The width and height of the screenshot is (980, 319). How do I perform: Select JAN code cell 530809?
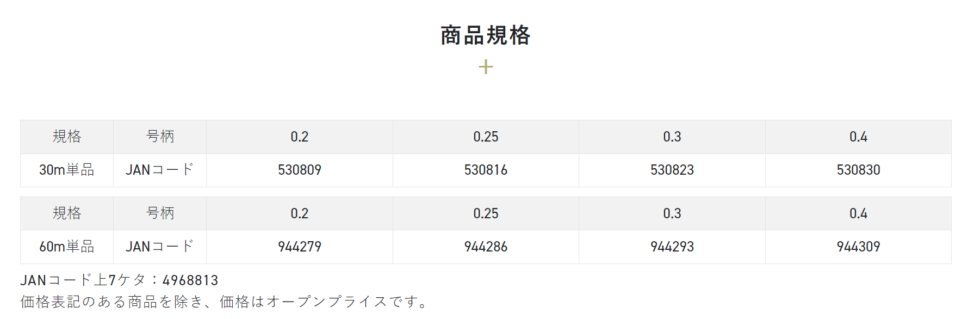[x=300, y=170]
